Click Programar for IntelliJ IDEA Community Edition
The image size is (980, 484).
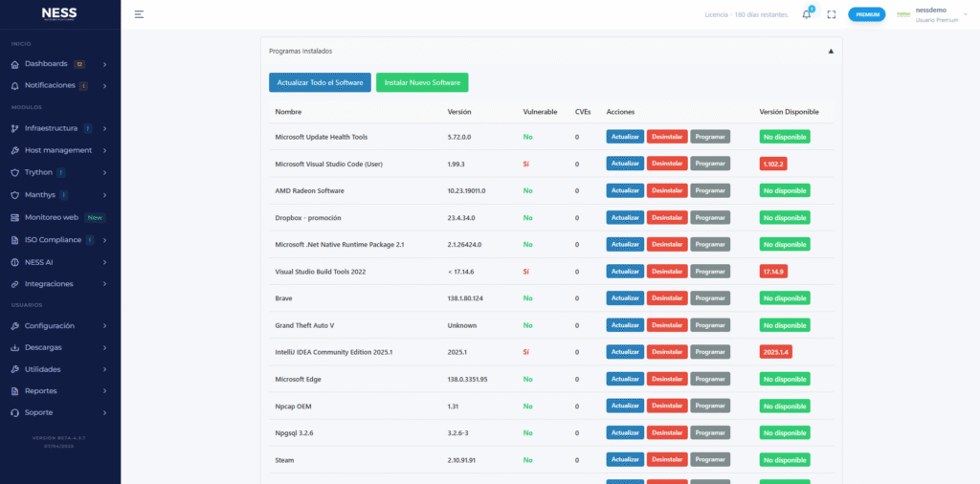(x=710, y=352)
